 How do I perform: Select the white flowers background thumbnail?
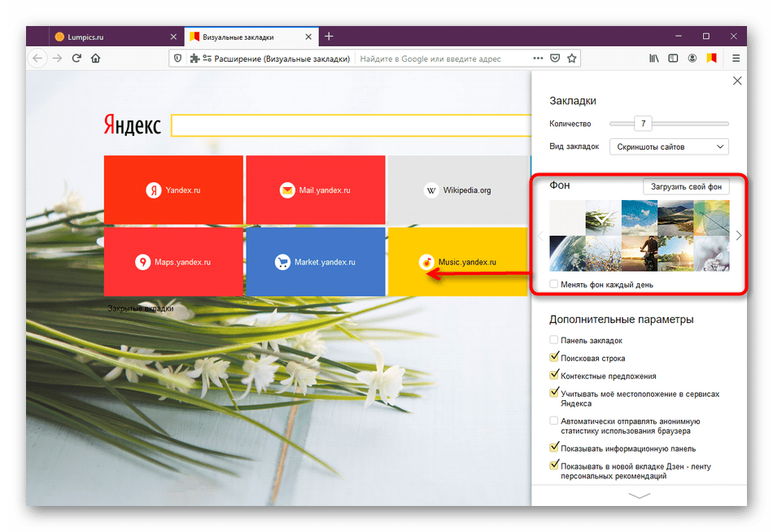604,217
